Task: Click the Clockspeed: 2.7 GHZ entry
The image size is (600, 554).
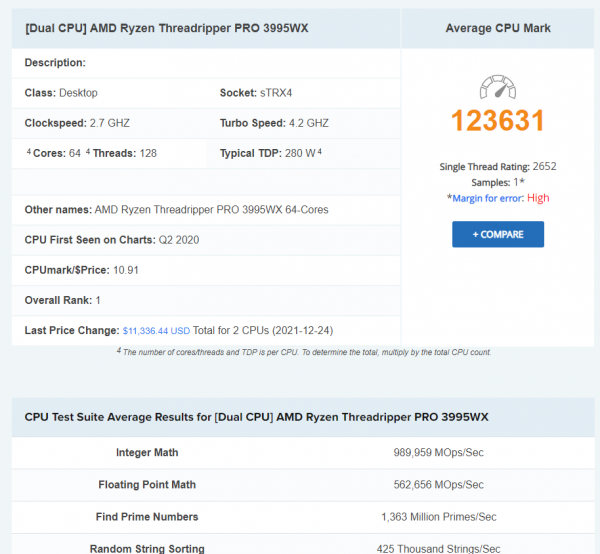Action: [77, 123]
